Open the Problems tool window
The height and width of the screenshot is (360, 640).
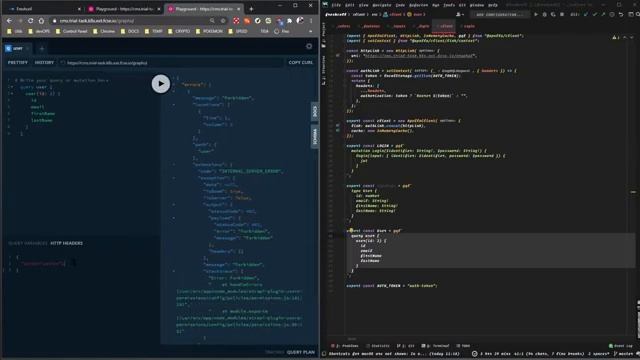pos(345,346)
